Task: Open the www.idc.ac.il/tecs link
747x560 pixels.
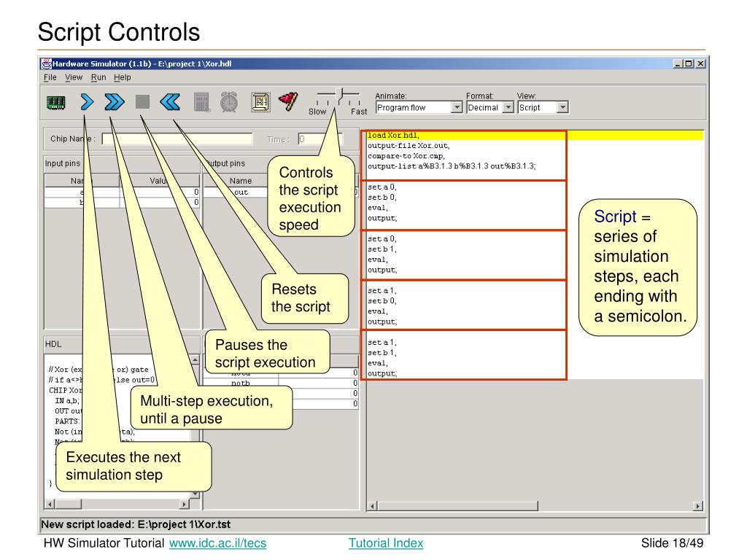Action: 217,542
